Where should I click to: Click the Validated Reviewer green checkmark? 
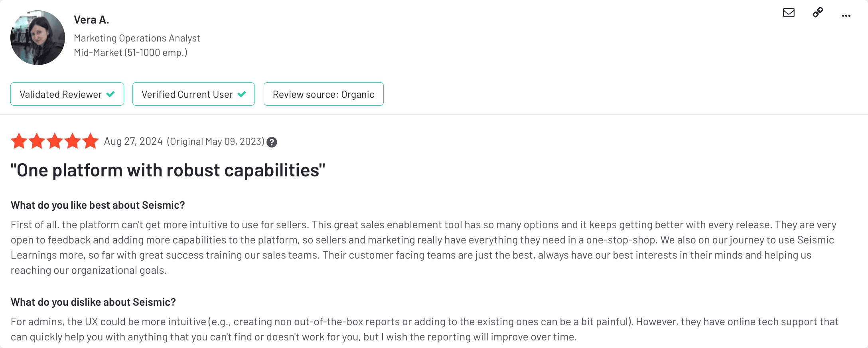110,94
